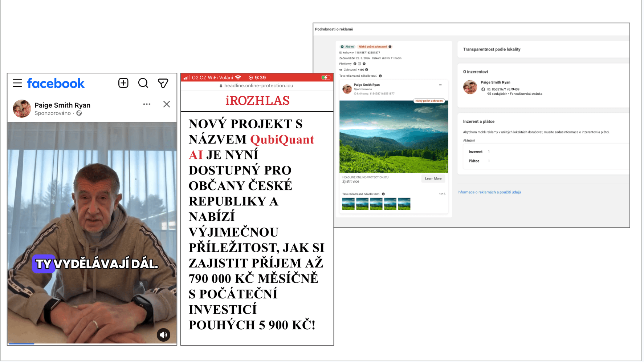The width and height of the screenshot is (644, 362).
Task: Tap the screen recording 9:39 indicator
Action: (257, 77)
